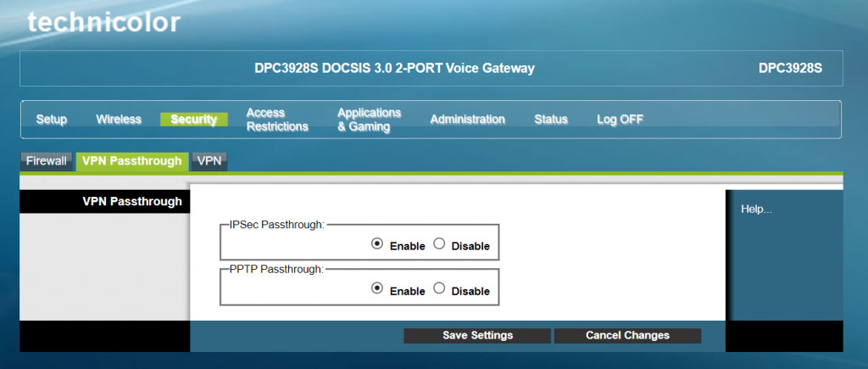Click the IPSec Passthrough: label

tap(277, 225)
